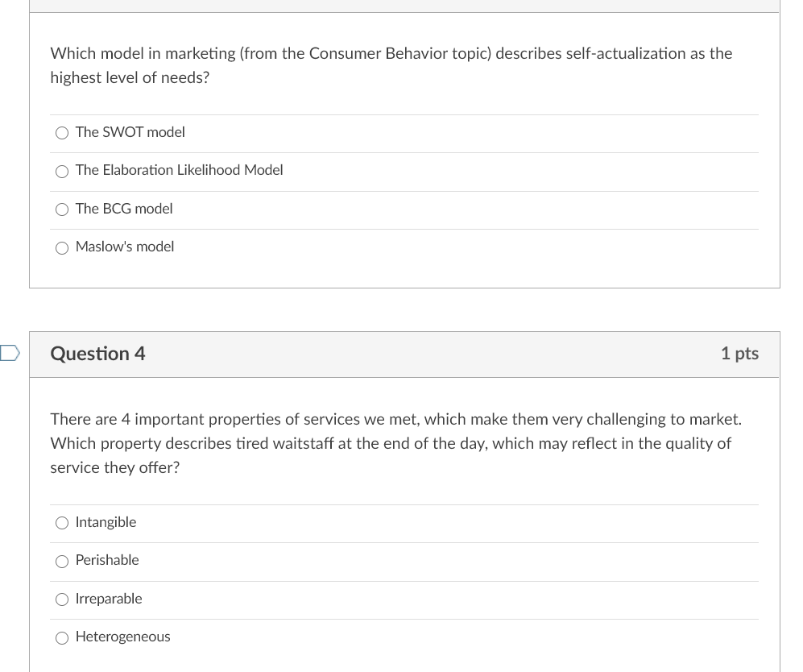Select the radio button for The SWOT model
This screenshot has height=672, width=803.
[x=62, y=133]
